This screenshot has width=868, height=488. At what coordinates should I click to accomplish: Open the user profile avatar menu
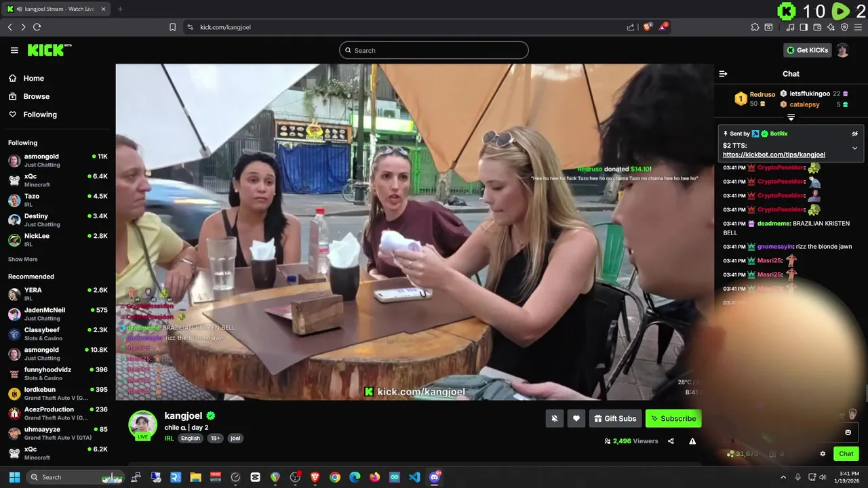tap(842, 50)
